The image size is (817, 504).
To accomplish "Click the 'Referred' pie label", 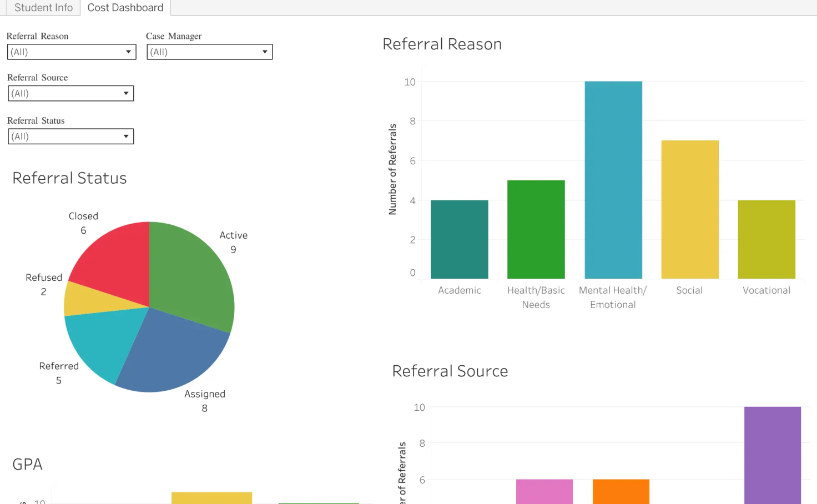I will 59,366.
